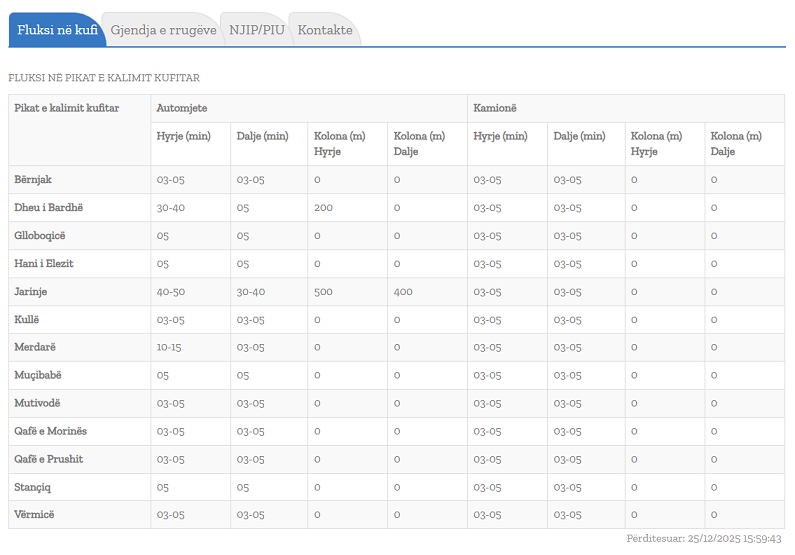795x555 pixels.
Task: Click Merdarë entry time 10-15
Action: (x=170, y=348)
